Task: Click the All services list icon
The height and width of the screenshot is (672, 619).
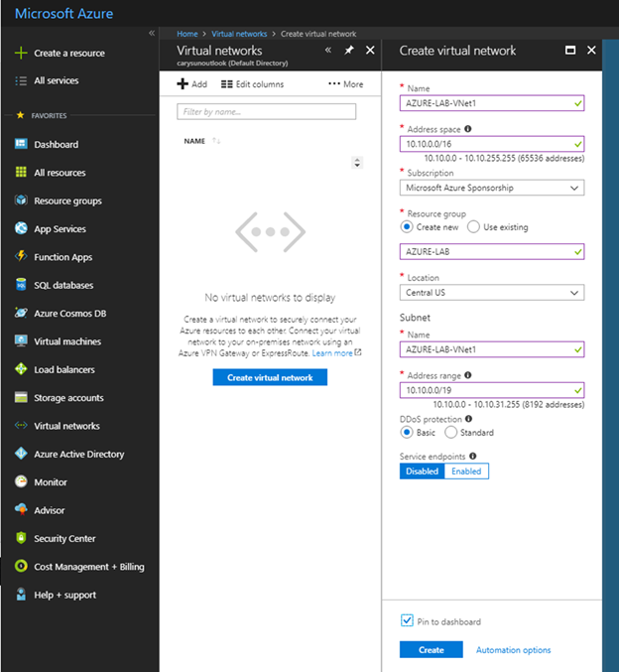Action: 21,80
